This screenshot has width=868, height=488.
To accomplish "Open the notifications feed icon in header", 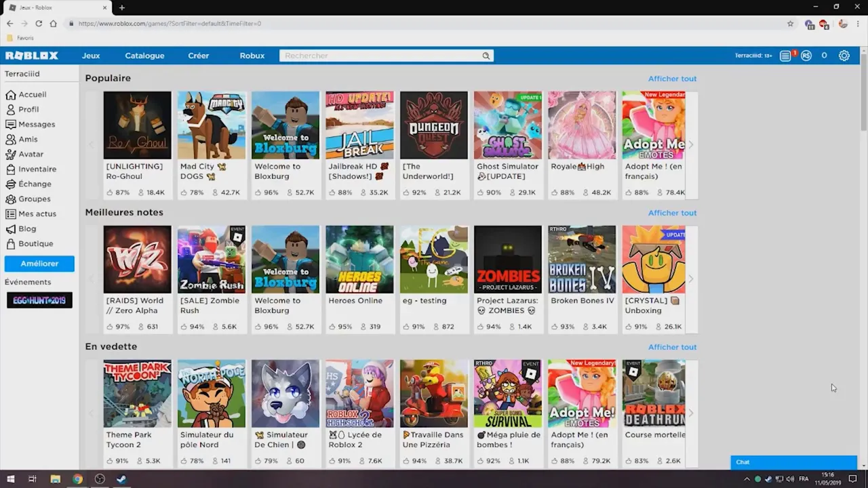I will [785, 56].
